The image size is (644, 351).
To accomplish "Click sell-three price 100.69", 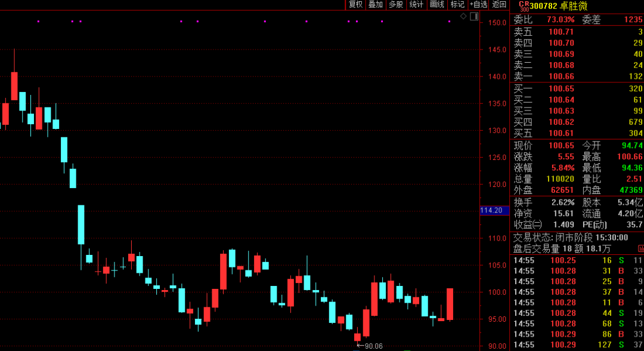I will [561, 54].
